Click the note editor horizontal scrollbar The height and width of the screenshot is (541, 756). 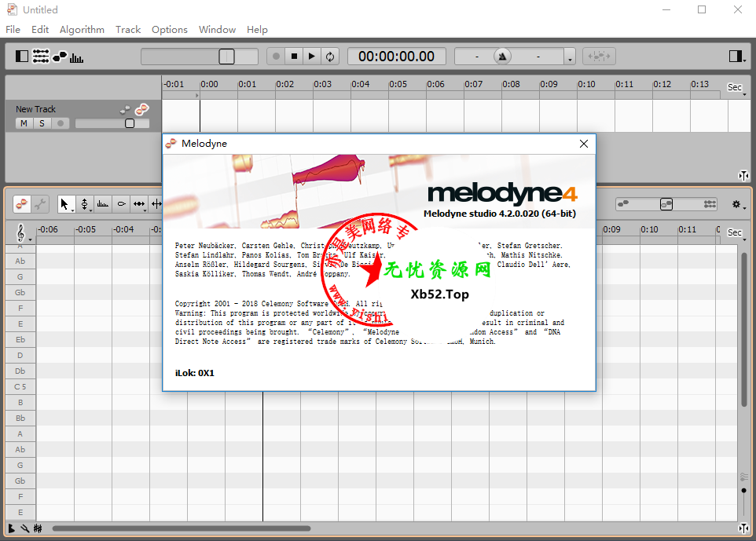point(182,528)
